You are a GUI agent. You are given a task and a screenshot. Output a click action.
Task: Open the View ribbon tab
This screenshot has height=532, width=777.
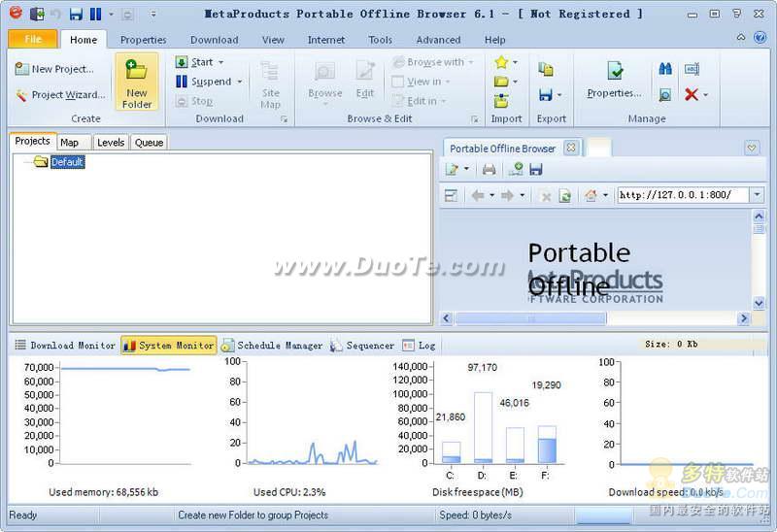pos(273,40)
